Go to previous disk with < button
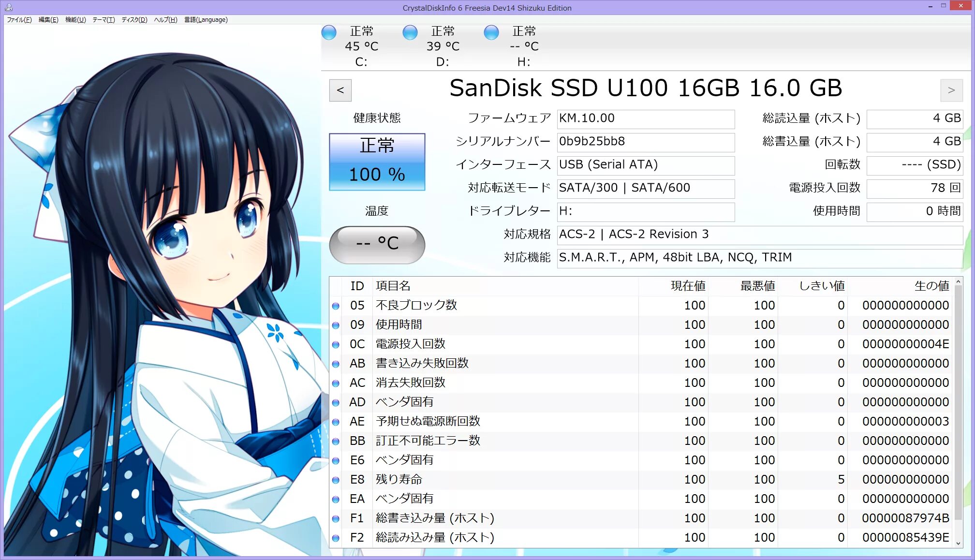975x560 pixels. 340,90
